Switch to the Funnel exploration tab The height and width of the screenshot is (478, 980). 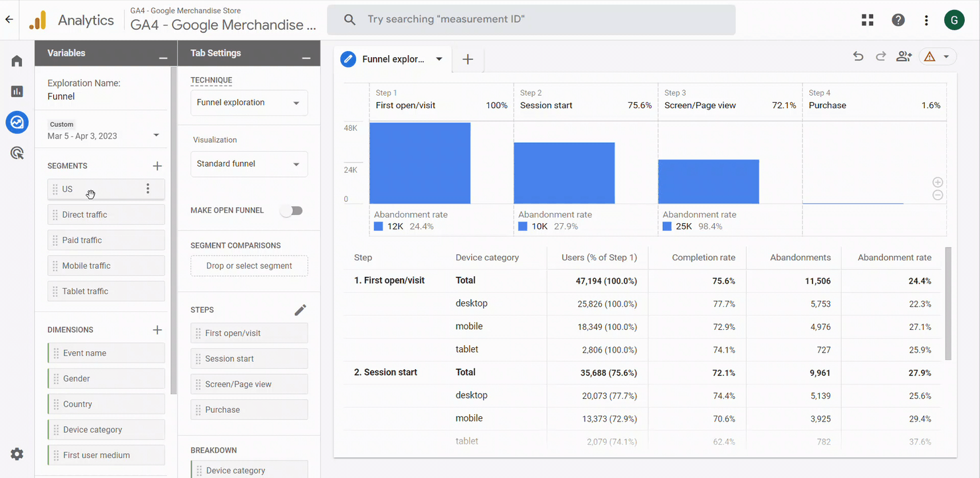pyautogui.click(x=393, y=58)
